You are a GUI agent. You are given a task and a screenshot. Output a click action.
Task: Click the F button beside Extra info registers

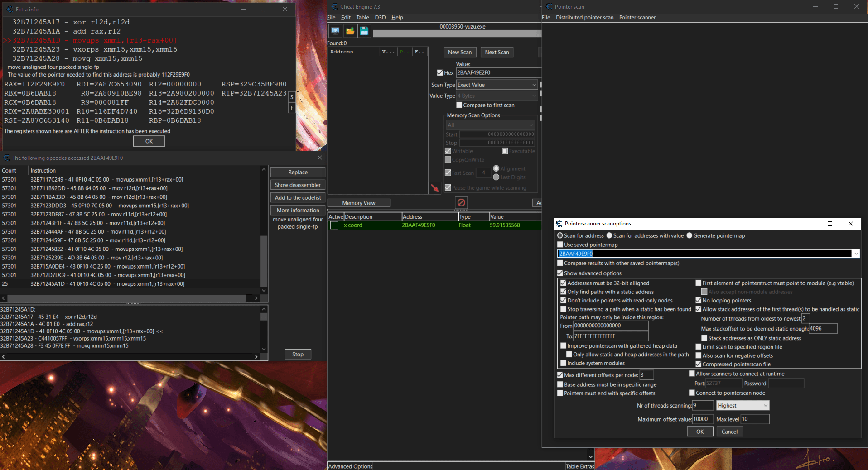click(292, 108)
